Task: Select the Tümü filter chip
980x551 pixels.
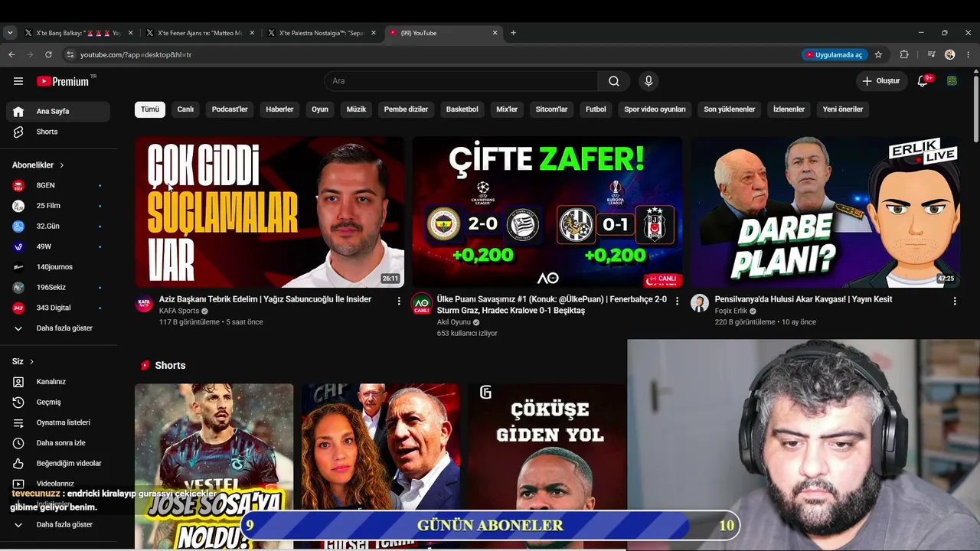Action: click(150, 109)
